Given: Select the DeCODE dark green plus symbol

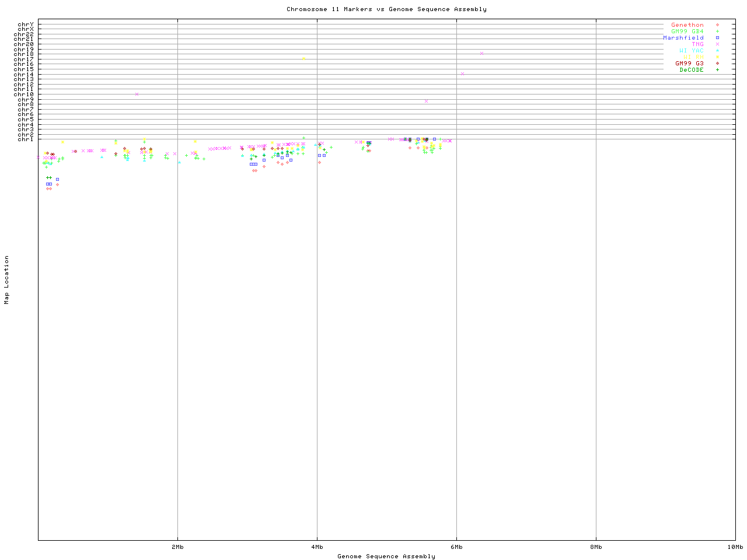Looking at the screenshot, I should (717, 70).
